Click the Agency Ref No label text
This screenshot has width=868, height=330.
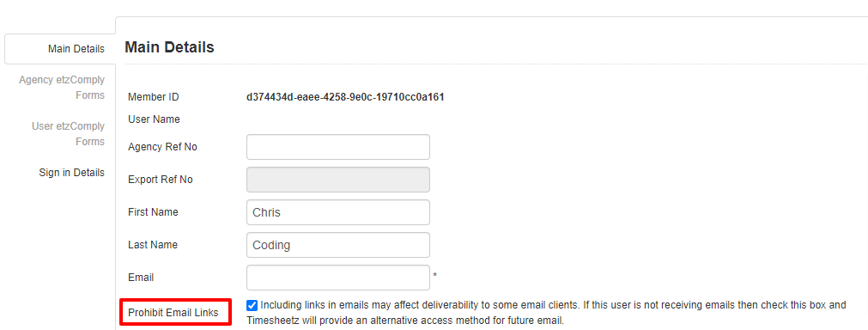(162, 147)
